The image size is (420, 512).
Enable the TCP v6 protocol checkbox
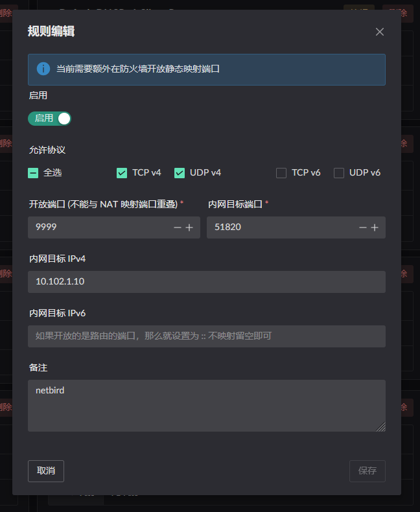pos(281,173)
